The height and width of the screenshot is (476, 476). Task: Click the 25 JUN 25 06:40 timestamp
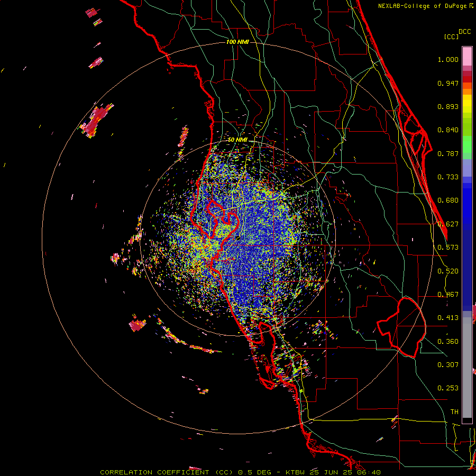[x=345, y=472]
